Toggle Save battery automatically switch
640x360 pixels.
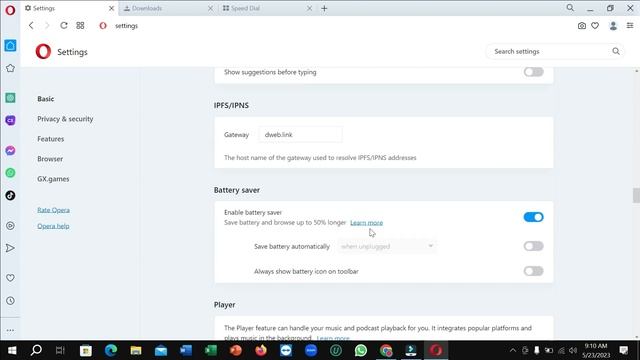pos(533,246)
